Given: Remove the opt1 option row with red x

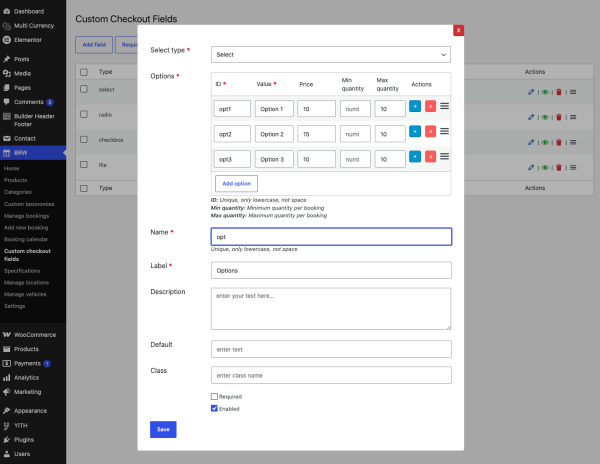Looking at the screenshot, I should 430,106.
